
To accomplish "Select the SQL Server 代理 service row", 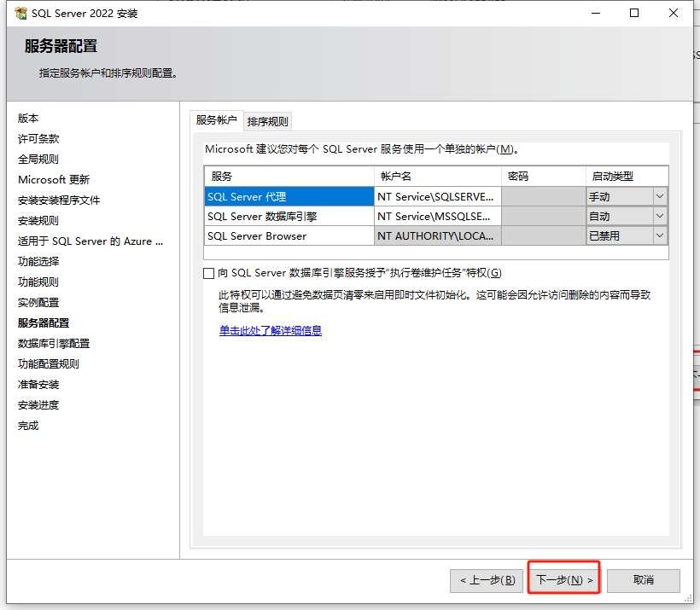I will click(x=289, y=196).
